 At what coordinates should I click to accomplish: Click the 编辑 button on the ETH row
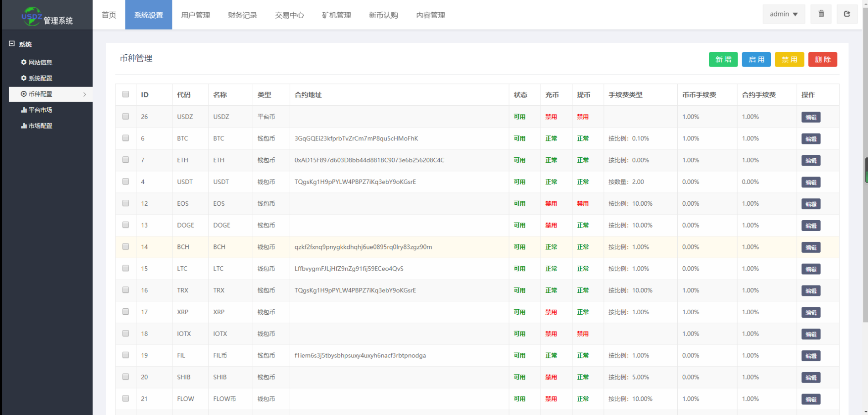point(810,161)
